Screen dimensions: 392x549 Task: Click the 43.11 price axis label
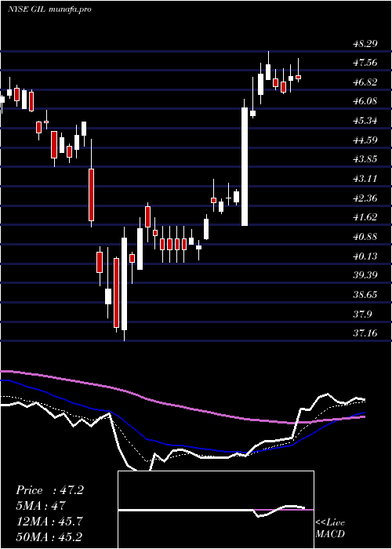tap(365, 179)
